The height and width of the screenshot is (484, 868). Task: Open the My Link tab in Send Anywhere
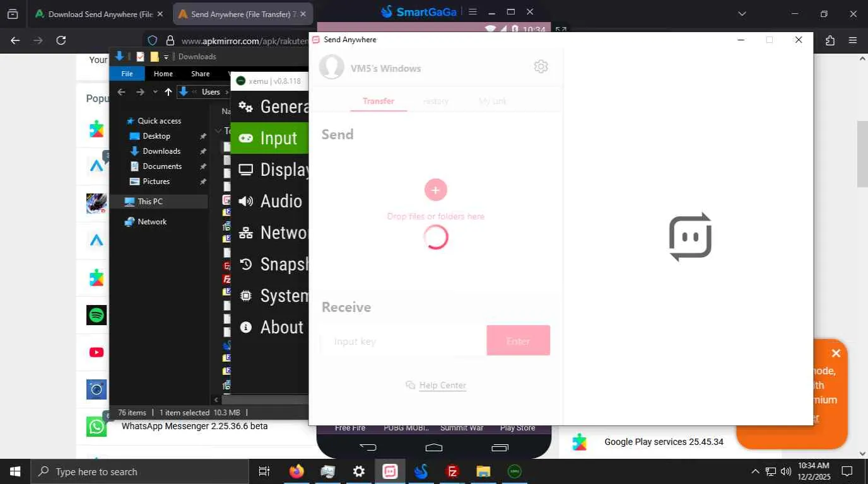(x=493, y=101)
